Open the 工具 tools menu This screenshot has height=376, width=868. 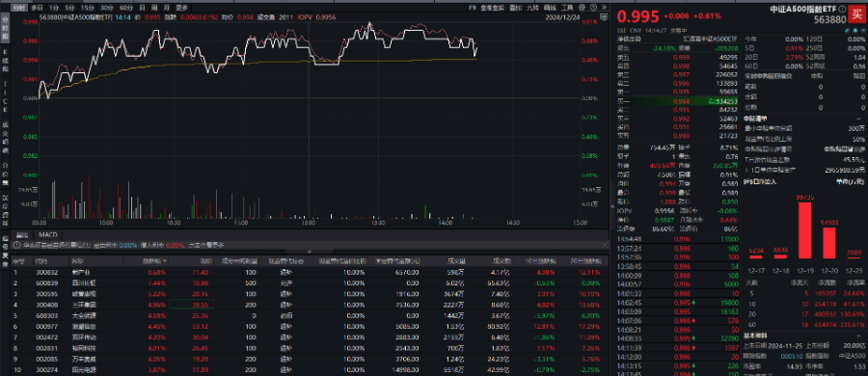567,8
